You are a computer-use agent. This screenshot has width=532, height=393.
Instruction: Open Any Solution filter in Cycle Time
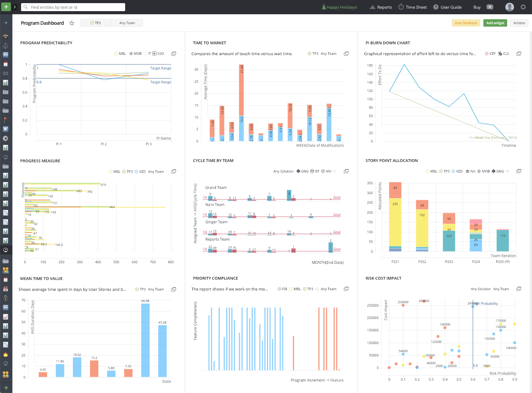[283, 171]
